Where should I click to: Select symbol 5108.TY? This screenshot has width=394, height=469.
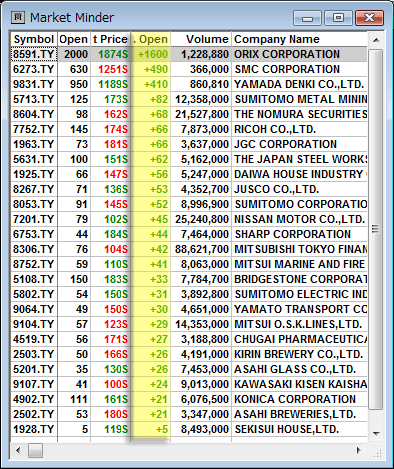[34, 279]
